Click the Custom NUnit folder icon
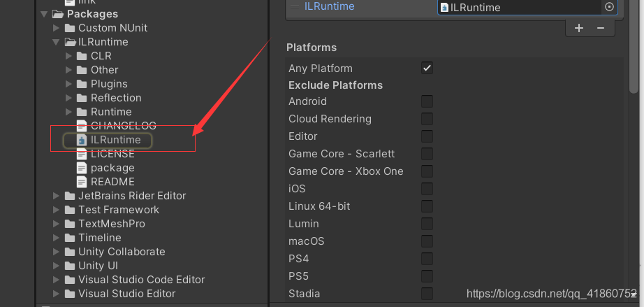Viewport: 644px width, 307px height. pyautogui.click(x=70, y=28)
